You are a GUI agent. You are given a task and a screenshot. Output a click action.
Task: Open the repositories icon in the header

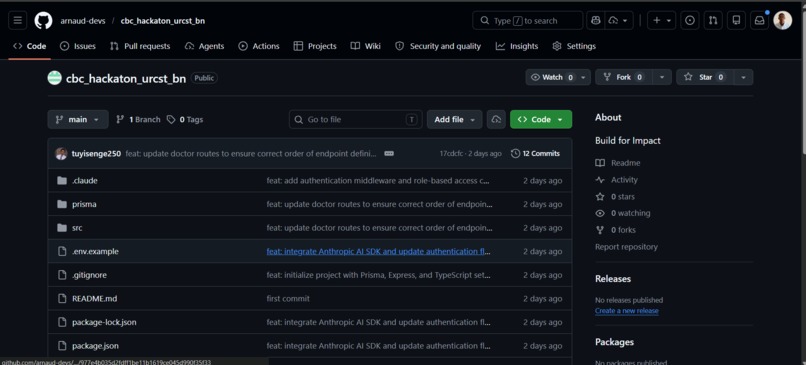pos(736,21)
